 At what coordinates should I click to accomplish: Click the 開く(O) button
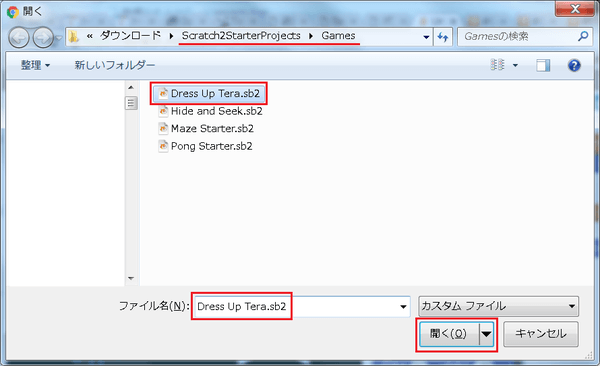pos(448,334)
